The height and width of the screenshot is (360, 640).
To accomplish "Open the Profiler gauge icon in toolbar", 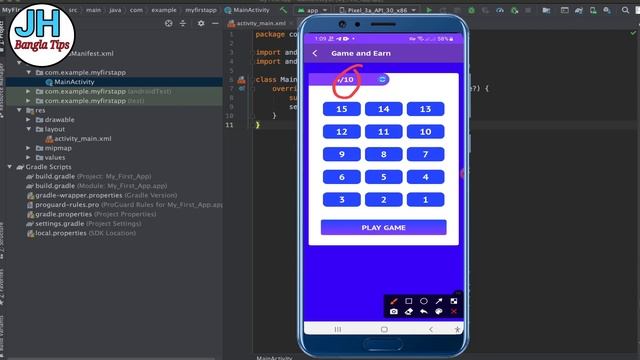I will (500, 10).
